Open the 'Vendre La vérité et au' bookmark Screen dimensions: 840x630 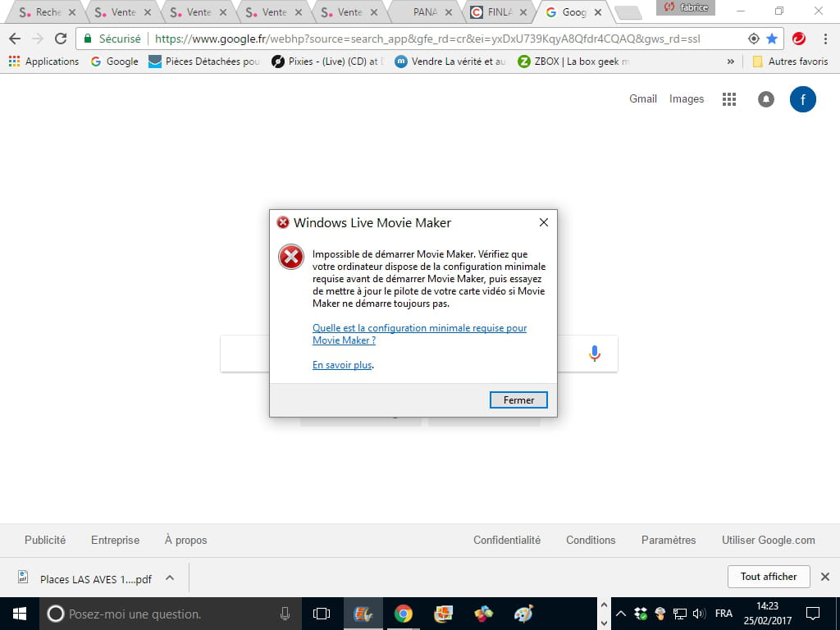450,62
